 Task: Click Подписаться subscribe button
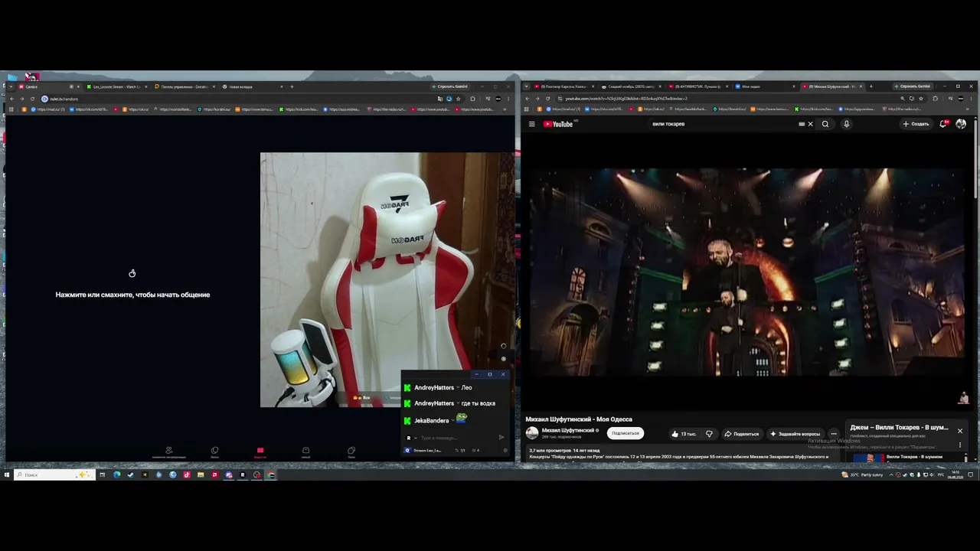coord(626,433)
